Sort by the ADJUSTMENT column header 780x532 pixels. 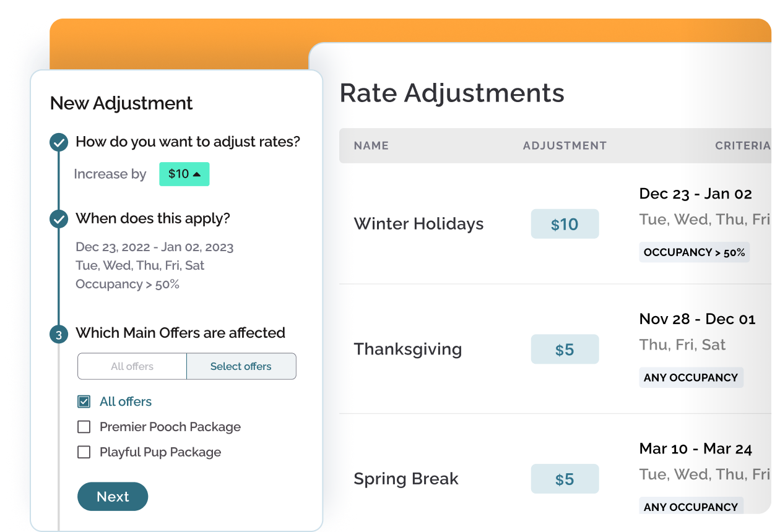[x=565, y=146]
